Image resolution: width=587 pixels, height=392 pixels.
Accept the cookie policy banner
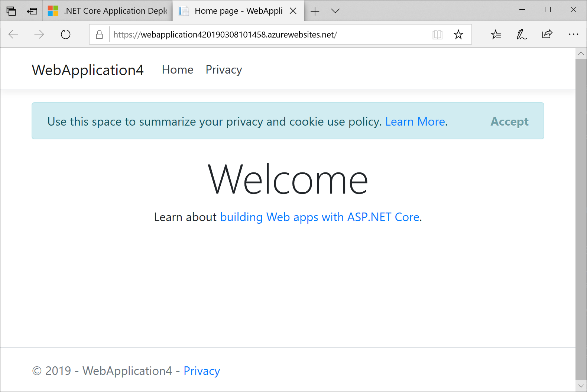tap(509, 122)
